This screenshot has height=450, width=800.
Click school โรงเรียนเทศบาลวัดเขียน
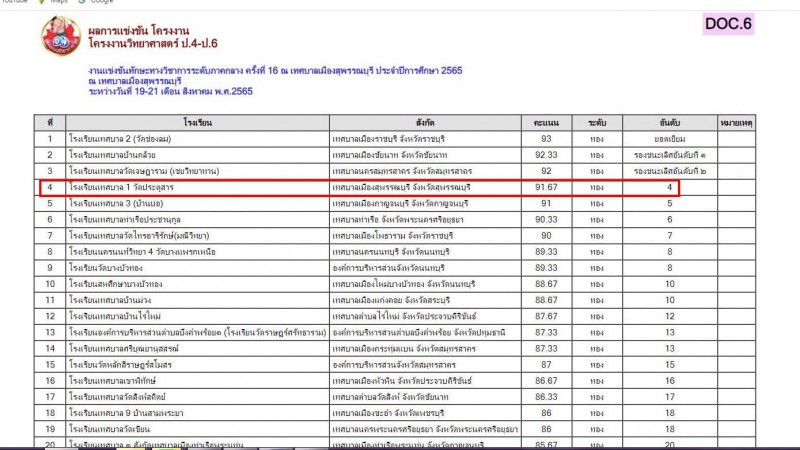[109, 429]
